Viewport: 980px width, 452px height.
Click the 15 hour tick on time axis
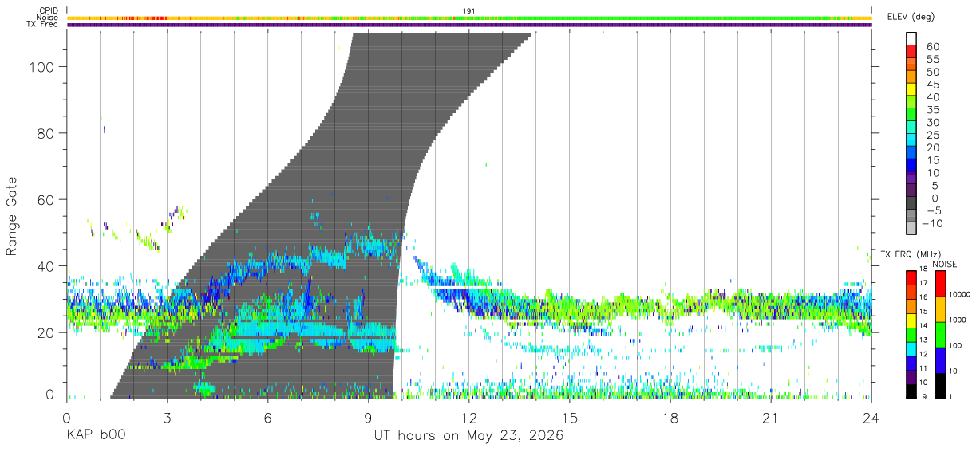coord(570,418)
